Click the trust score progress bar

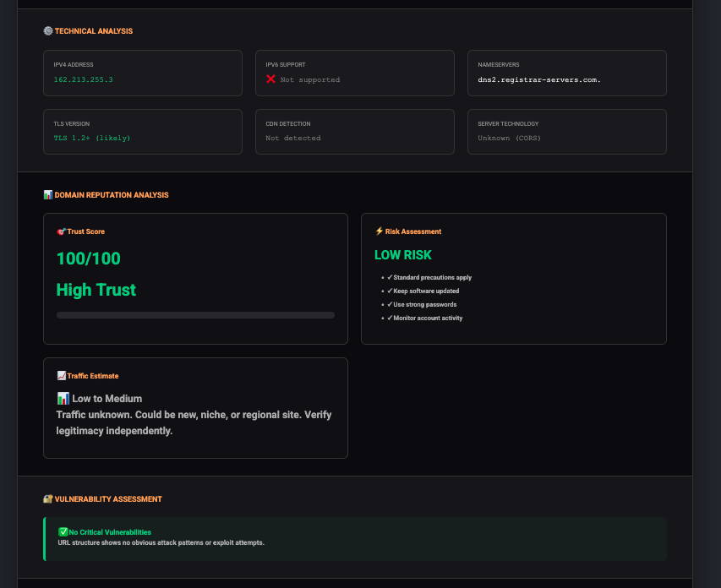coord(195,315)
